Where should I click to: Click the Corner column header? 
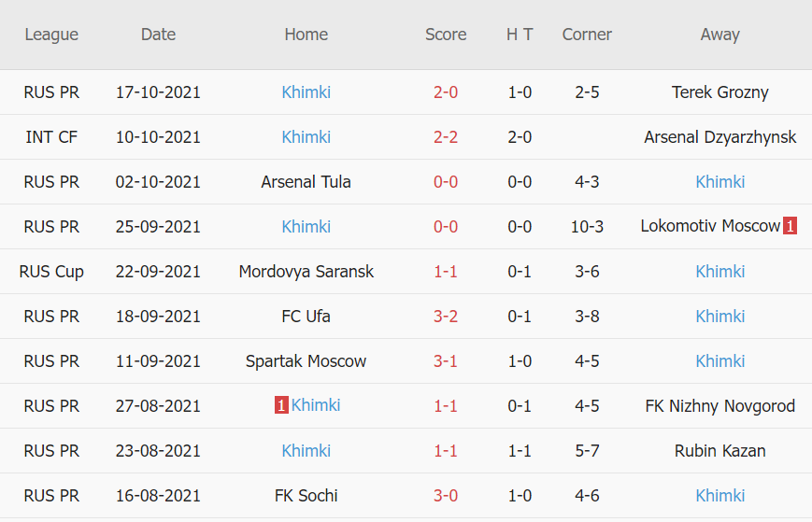coord(587,35)
